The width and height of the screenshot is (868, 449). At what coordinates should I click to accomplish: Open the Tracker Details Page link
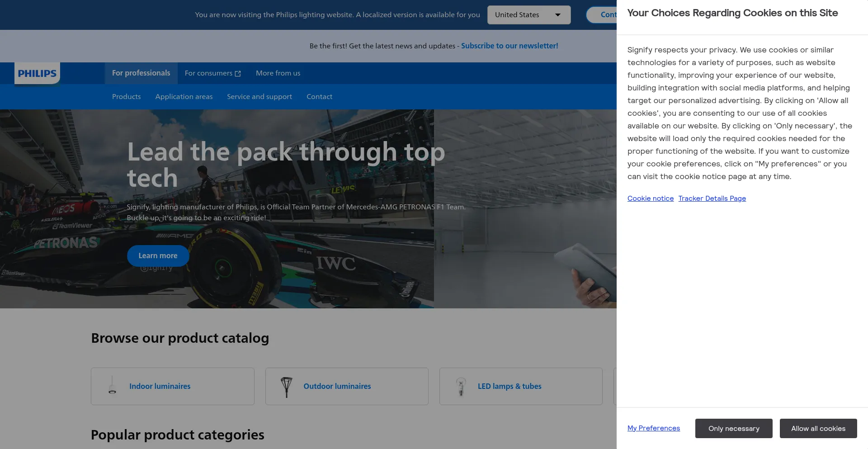coord(712,199)
